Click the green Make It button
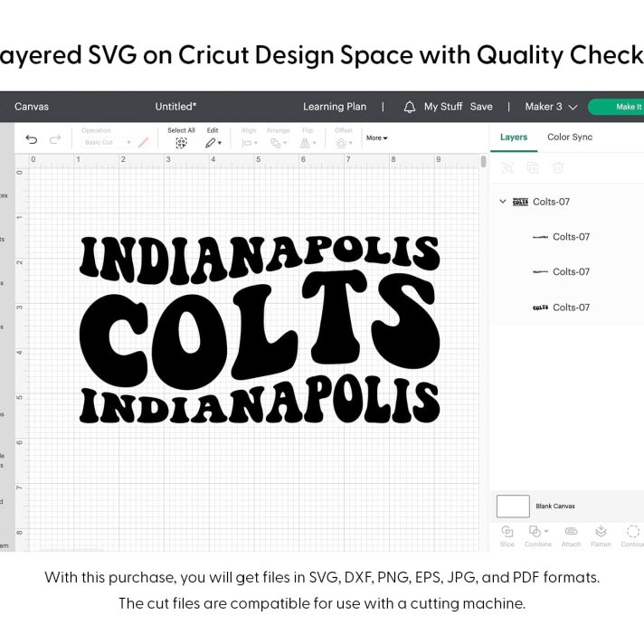 click(616, 107)
